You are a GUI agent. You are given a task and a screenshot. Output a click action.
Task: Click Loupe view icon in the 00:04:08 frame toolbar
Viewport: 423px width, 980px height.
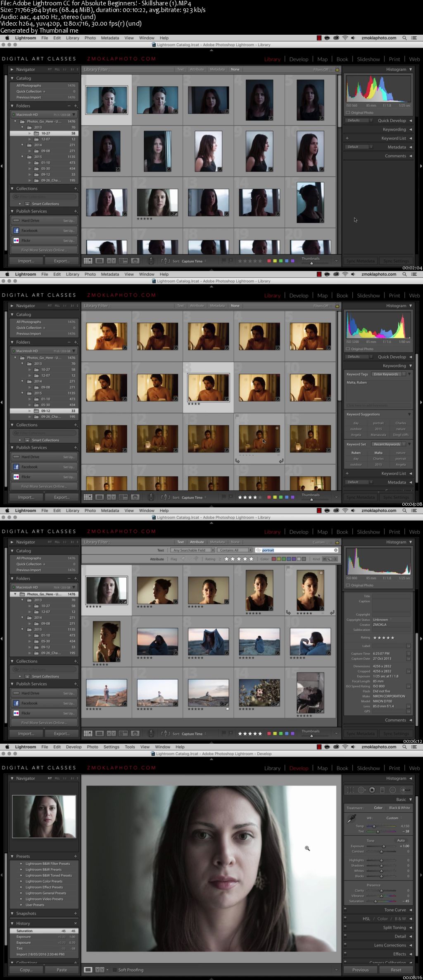tap(100, 497)
